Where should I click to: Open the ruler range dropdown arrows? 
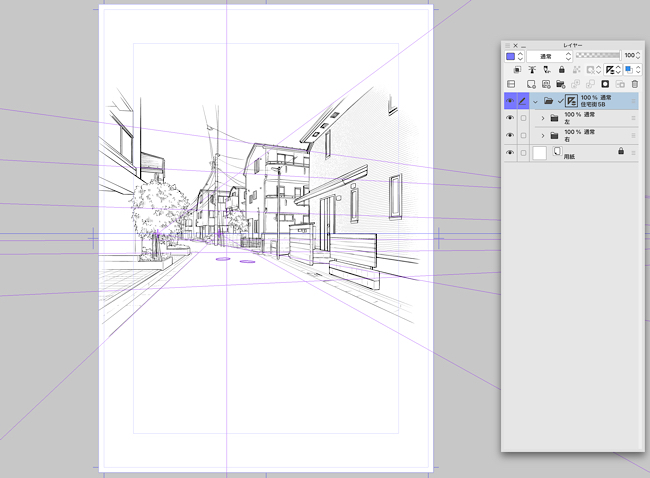tap(618, 70)
